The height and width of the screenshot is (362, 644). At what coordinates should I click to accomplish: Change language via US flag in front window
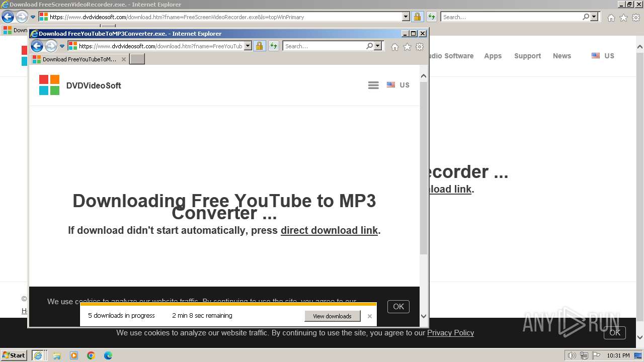click(398, 85)
